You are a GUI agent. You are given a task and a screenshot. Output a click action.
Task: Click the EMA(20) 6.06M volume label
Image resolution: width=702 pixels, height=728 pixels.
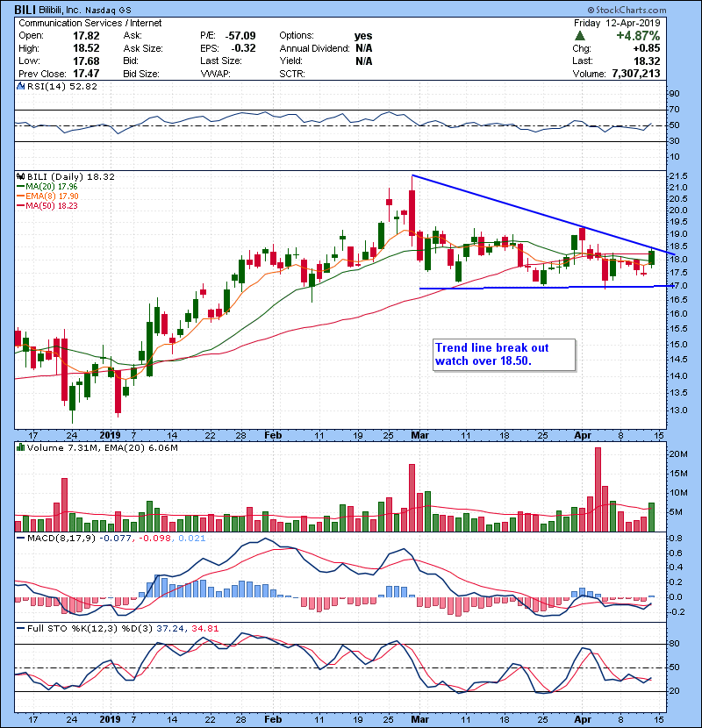(x=141, y=448)
